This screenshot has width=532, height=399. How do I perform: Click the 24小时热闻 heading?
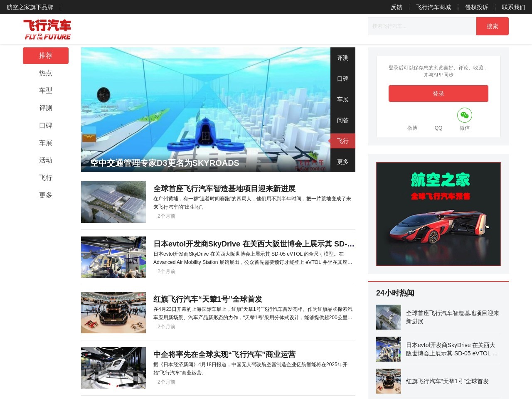point(395,293)
